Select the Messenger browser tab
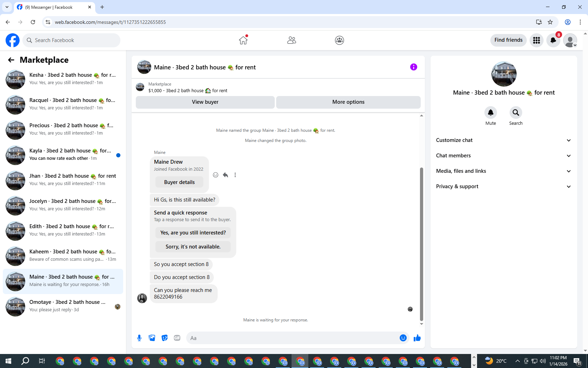The image size is (588, 368). [54, 7]
